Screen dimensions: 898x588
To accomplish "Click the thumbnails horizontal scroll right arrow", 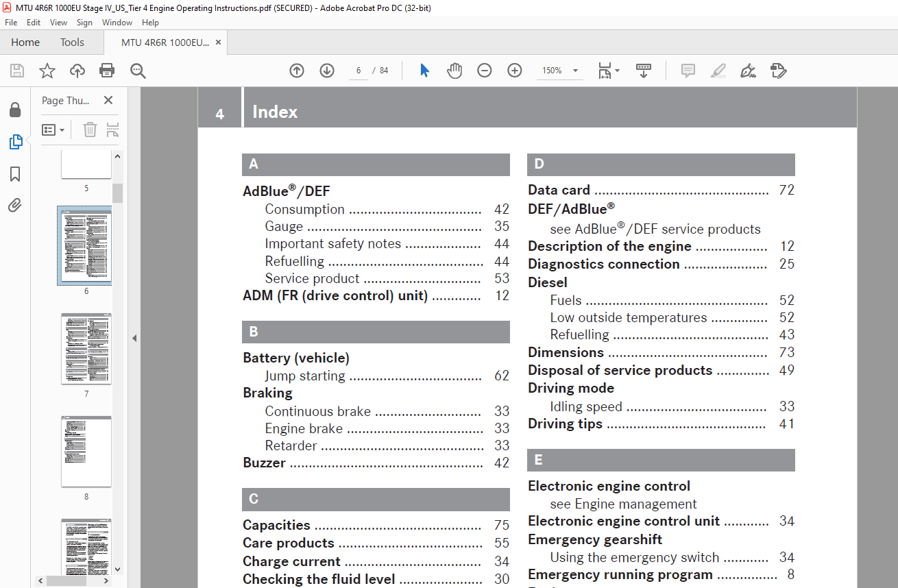I will point(108,580).
